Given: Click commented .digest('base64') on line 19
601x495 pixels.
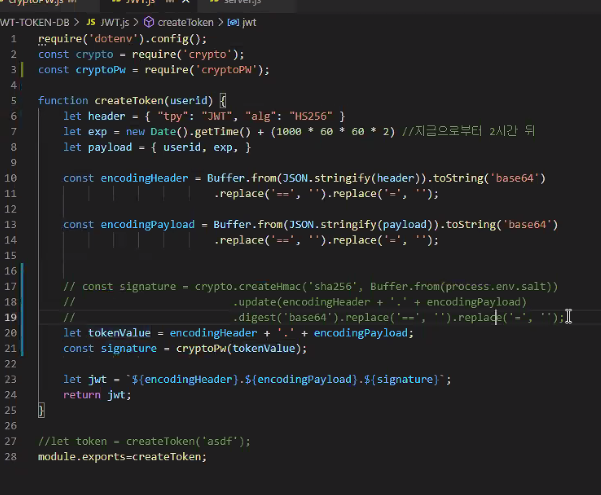Looking at the screenshot, I should coord(288,317).
